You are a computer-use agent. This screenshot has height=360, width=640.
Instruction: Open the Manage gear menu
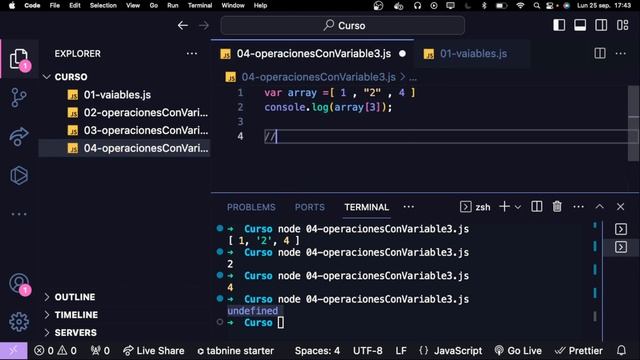19,322
